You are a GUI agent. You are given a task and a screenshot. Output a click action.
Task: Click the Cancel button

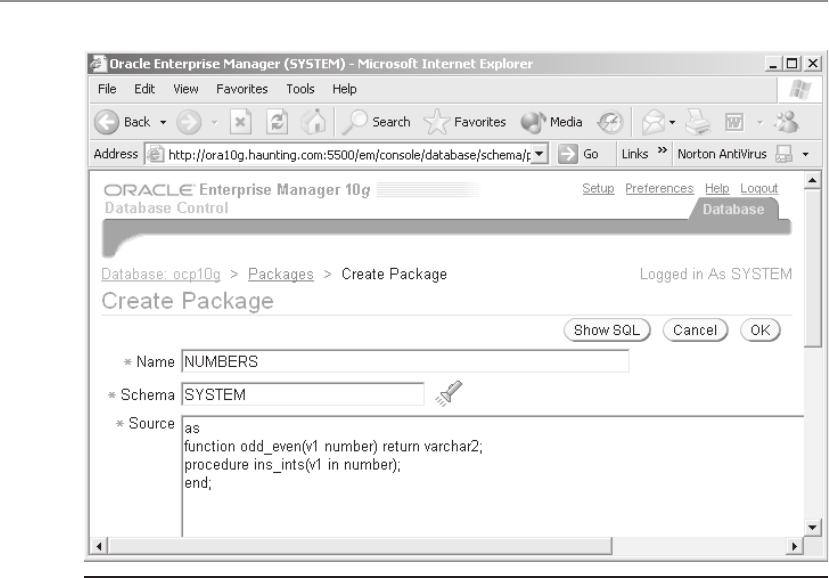(695, 330)
